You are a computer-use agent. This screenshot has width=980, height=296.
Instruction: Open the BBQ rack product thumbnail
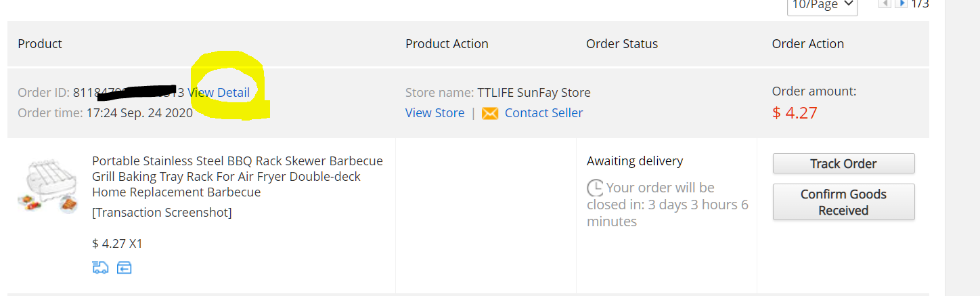47,188
